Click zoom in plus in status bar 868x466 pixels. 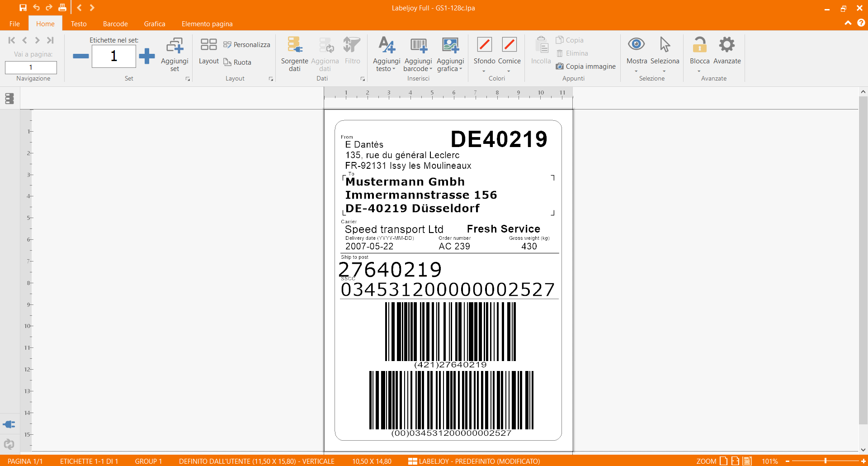coord(863,461)
